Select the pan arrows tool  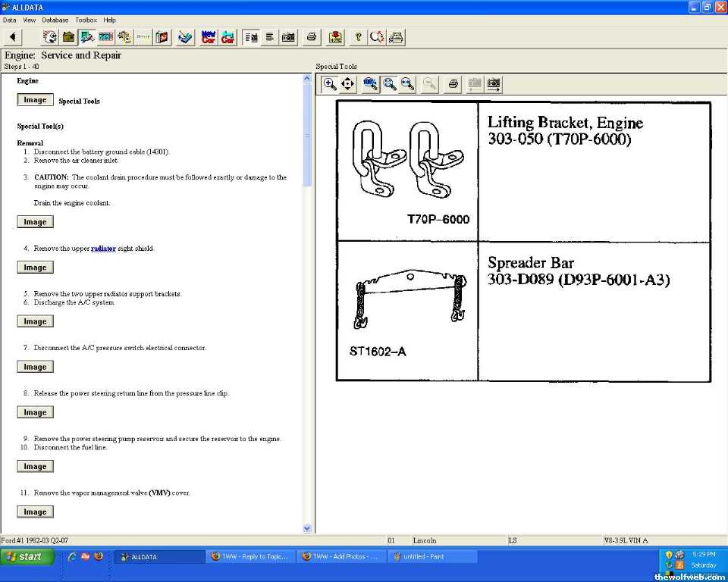click(348, 84)
